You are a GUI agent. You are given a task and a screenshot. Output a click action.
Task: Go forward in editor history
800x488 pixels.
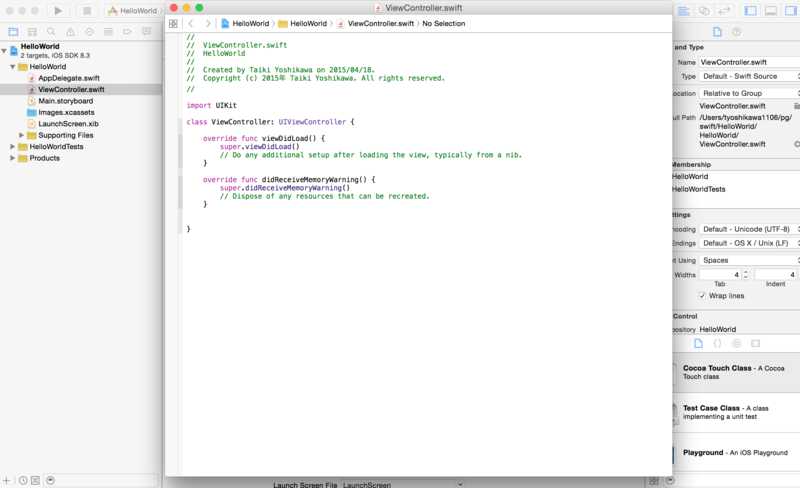208,23
